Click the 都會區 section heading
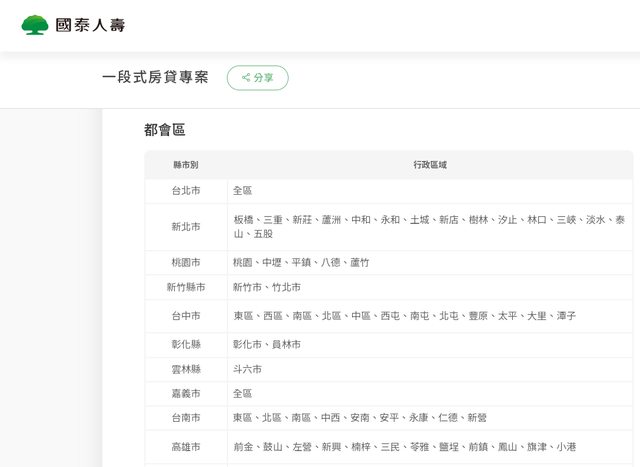This screenshot has height=467, width=640. (x=165, y=130)
